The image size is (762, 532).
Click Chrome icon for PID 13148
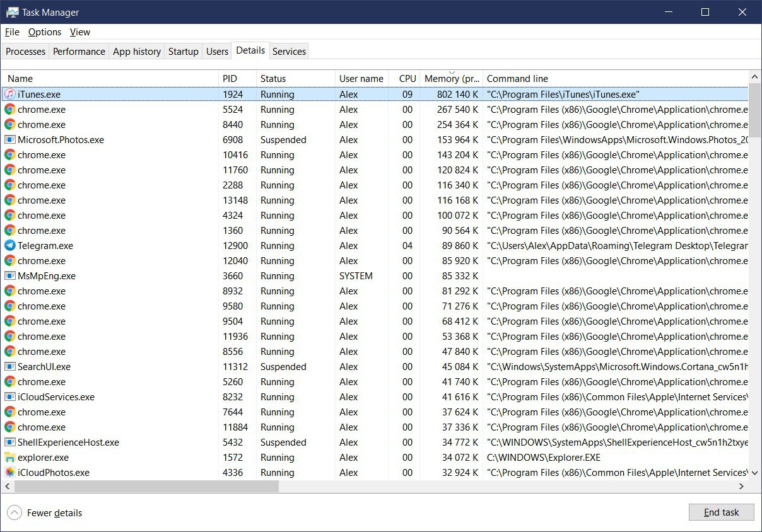click(10, 200)
